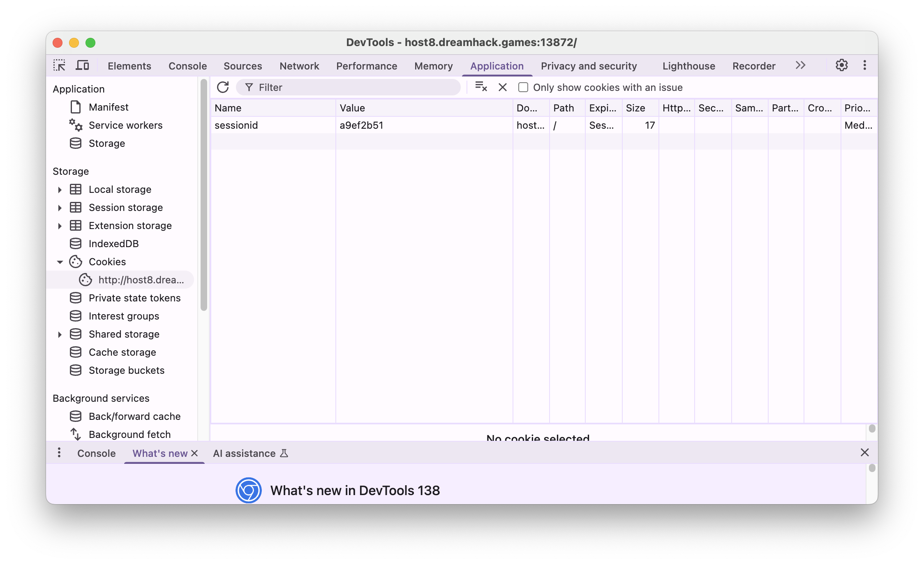The width and height of the screenshot is (924, 565).
Task: Click the inspect element picker icon
Action: (x=59, y=66)
